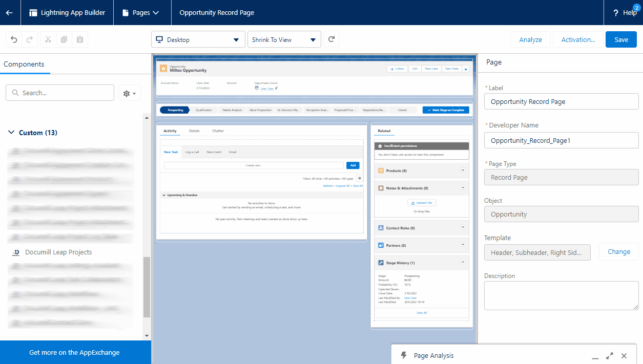Click the Save button
The width and height of the screenshot is (643, 364).
(x=621, y=40)
